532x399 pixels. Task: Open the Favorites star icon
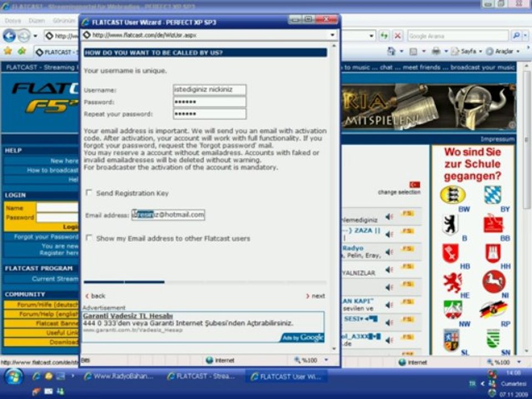pos(7,51)
